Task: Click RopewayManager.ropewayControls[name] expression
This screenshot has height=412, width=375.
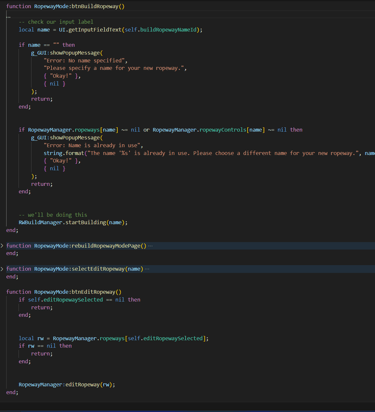Action: [209, 130]
